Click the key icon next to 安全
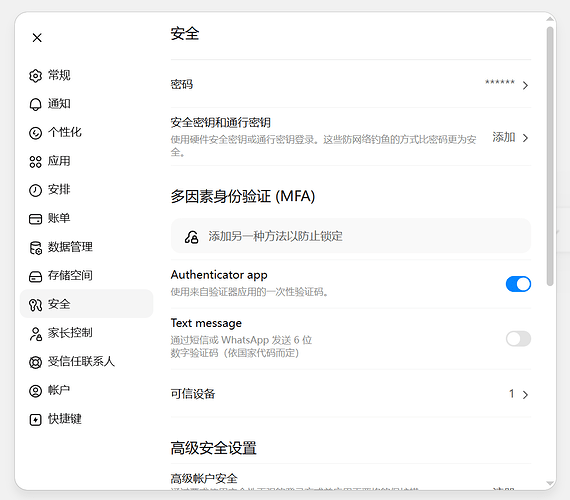 click(x=35, y=305)
